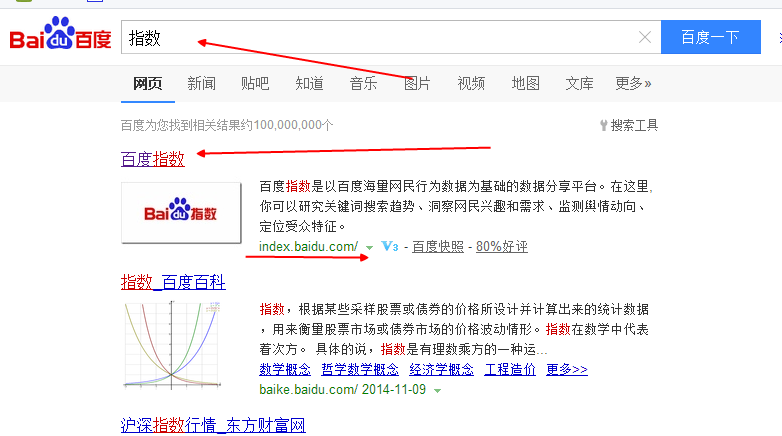Screen dimensions: 782x436
Task: Open the 80%好评 rating link
Action: click(x=502, y=246)
